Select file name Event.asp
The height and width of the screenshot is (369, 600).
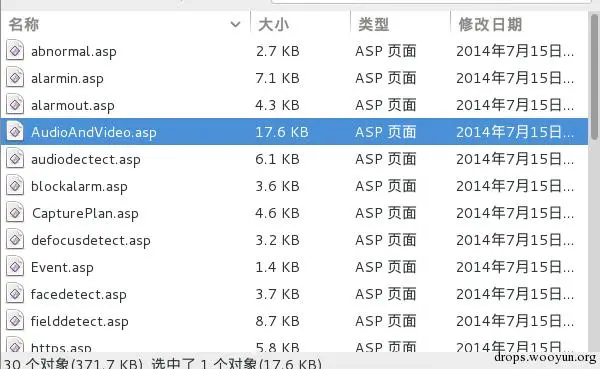(62, 267)
